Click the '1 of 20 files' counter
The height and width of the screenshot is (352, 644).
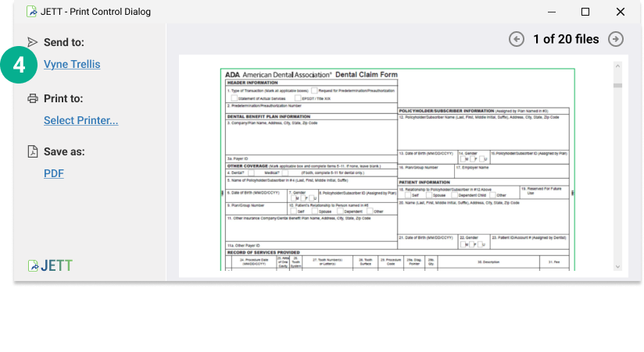(x=566, y=39)
